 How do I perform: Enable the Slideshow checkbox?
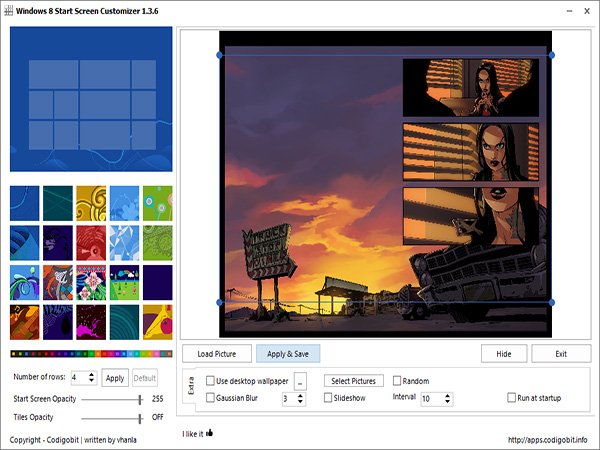(328, 398)
